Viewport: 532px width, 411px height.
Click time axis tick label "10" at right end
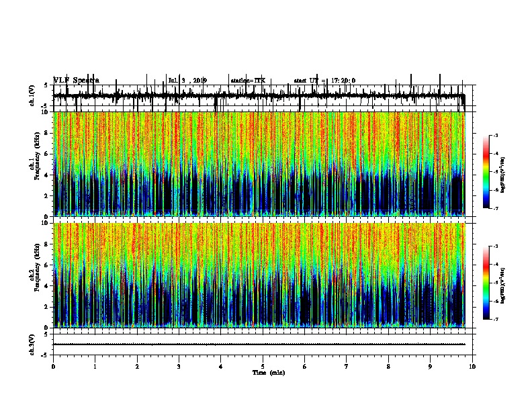pos(472,367)
